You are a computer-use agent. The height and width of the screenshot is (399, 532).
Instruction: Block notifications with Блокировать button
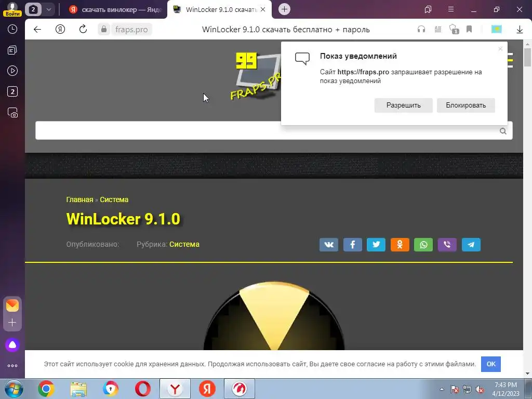(466, 105)
